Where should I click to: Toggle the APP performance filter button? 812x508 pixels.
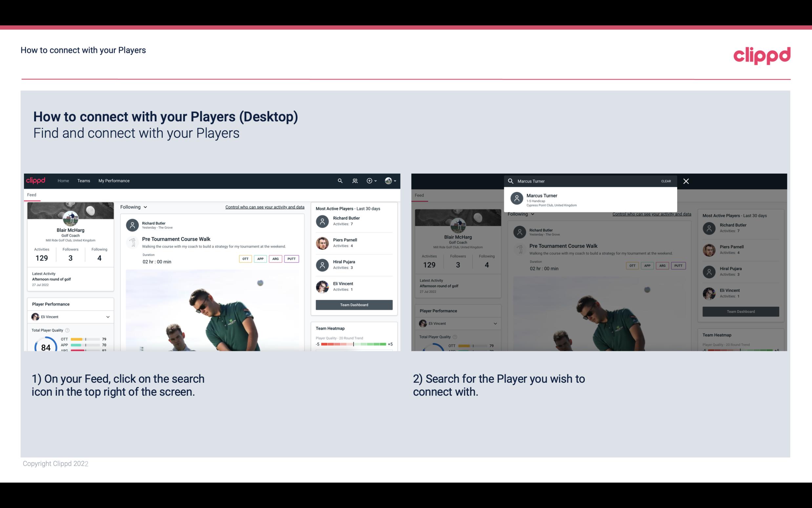(259, 259)
